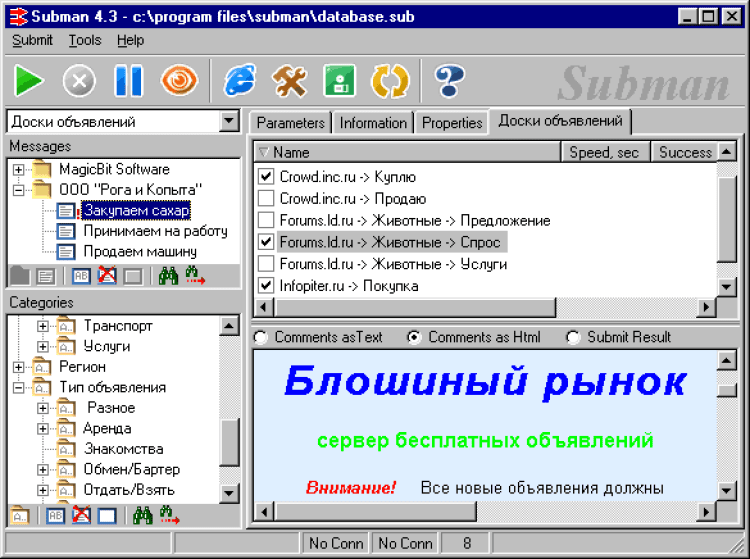
Task: Click the blue rectangle icon in Categories toolbar
Action: pyautogui.click(x=107, y=515)
